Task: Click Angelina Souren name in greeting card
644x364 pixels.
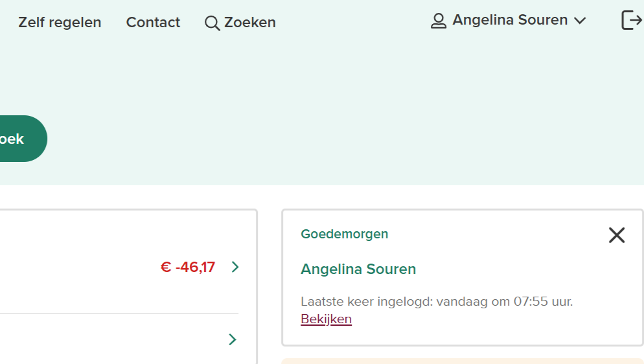Action: point(358,269)
